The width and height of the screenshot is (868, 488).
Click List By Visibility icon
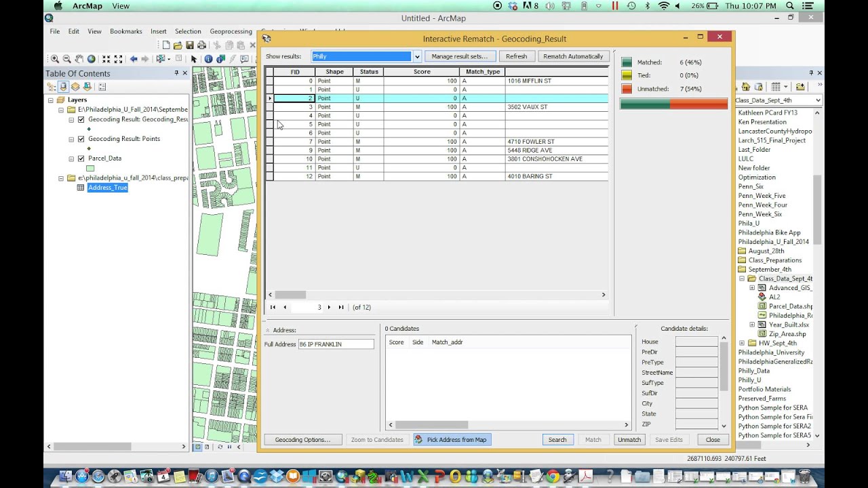tap(75, 87)
